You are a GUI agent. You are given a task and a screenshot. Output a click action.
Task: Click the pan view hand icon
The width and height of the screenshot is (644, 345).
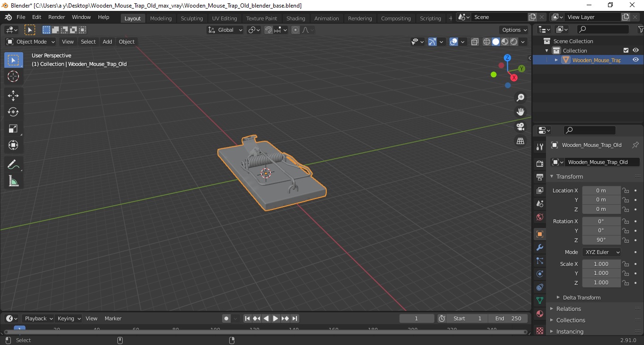[520, 112]
